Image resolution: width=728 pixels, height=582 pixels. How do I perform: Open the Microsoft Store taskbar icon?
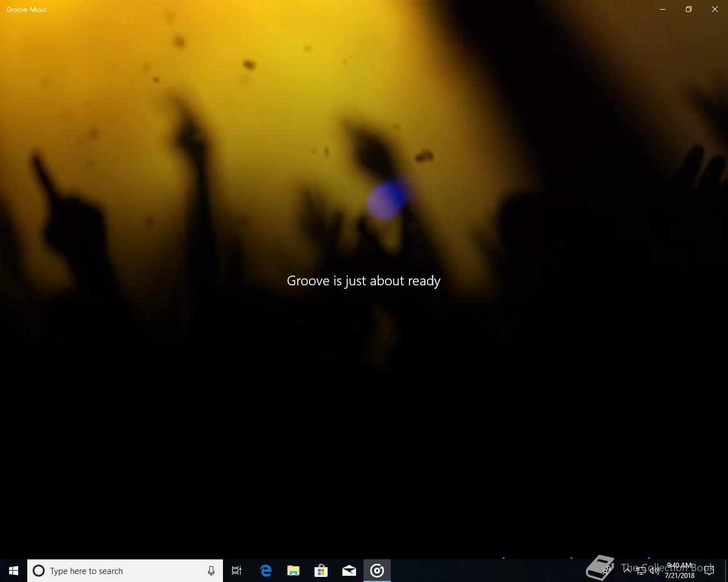point(321,571)
